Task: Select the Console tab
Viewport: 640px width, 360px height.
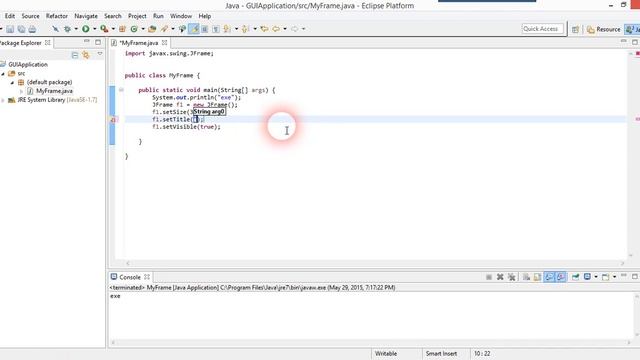Action: tap(130, 277)
